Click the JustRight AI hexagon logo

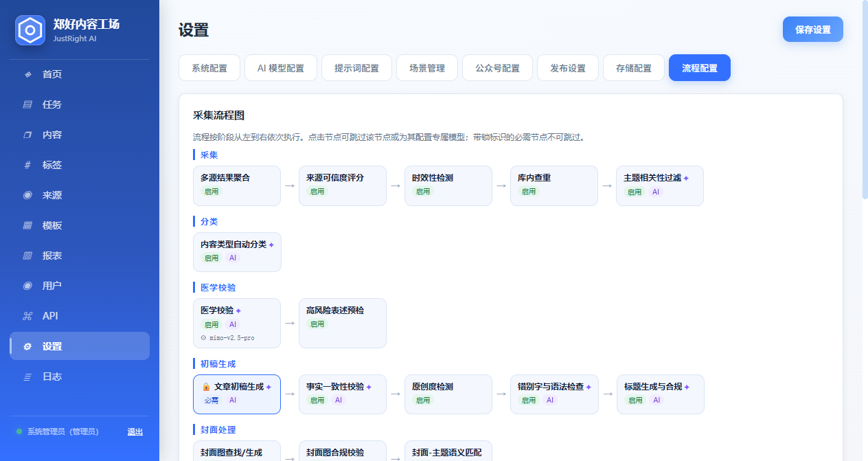coord(30,30)
